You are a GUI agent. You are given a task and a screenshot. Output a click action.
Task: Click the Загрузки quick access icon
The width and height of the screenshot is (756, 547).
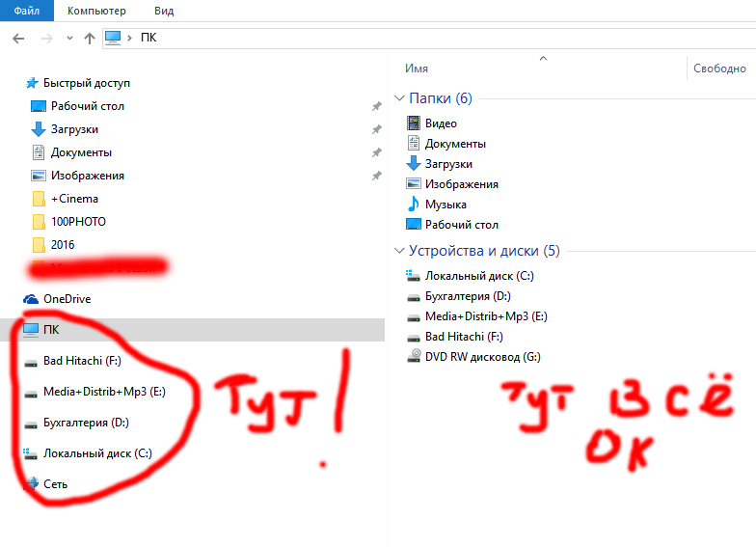pyautogui.click(x=39, y=129)
